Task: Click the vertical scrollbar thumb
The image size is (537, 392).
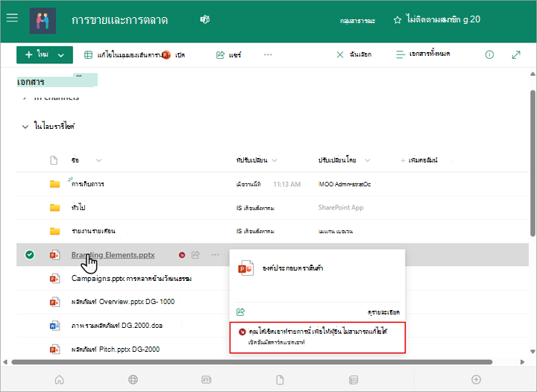Action: coord(533,162)
